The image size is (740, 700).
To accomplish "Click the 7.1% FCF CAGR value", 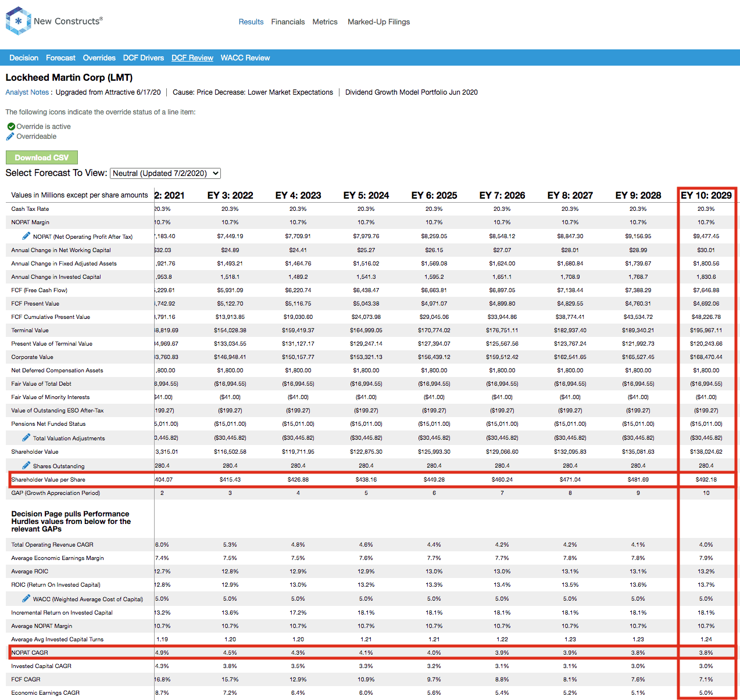I will coord(706,680).
